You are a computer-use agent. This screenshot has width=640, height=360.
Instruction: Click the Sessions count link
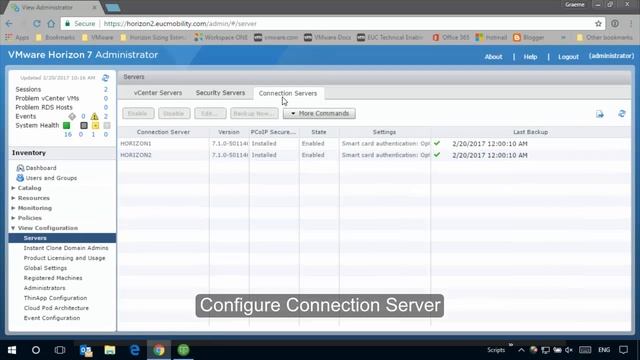coord(106,89)
